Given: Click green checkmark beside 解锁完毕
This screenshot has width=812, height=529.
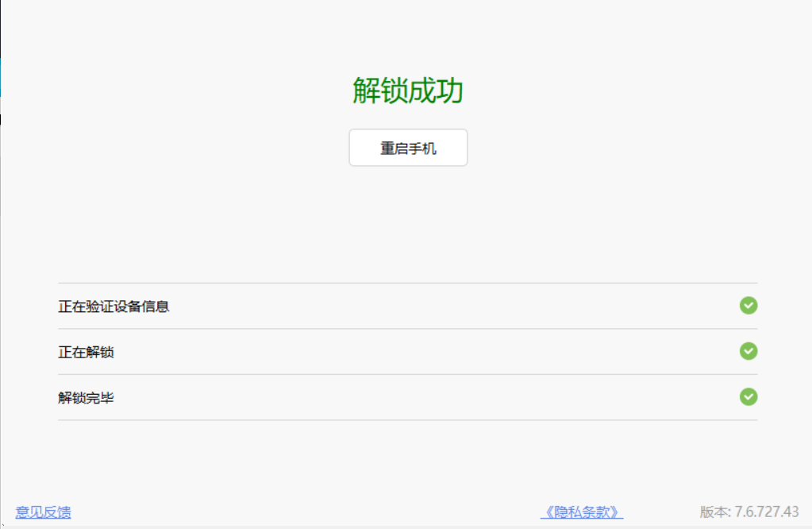Looking at the screenshot, I should pos(749,397).
